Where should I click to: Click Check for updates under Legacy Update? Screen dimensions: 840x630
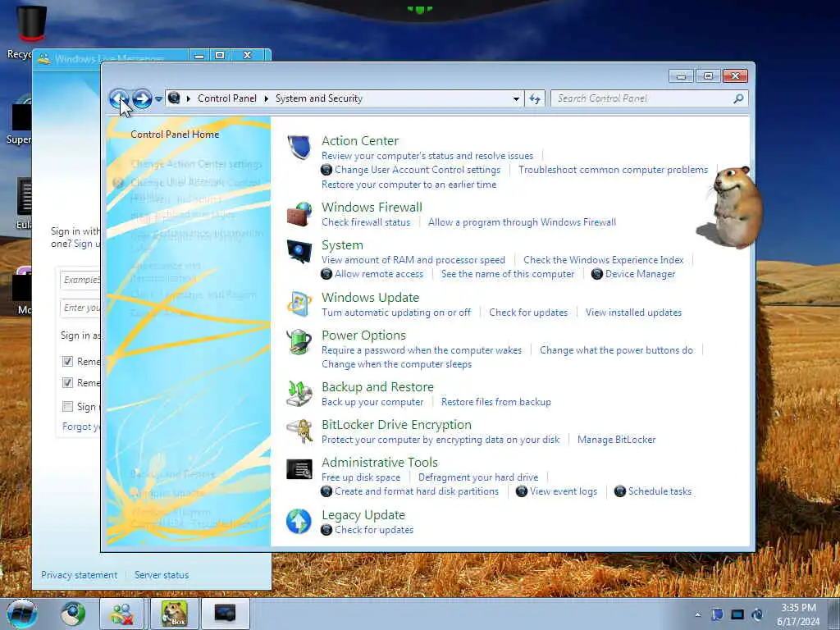[374, 531]
